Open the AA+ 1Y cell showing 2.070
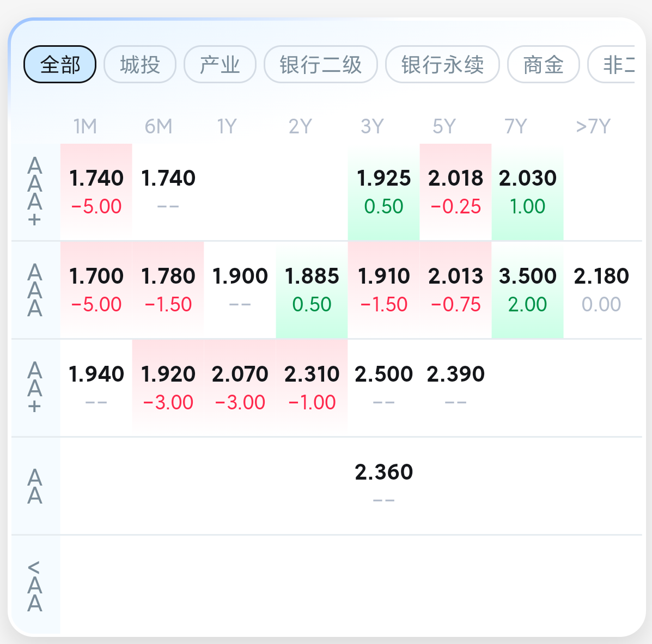 coord(240,388)
